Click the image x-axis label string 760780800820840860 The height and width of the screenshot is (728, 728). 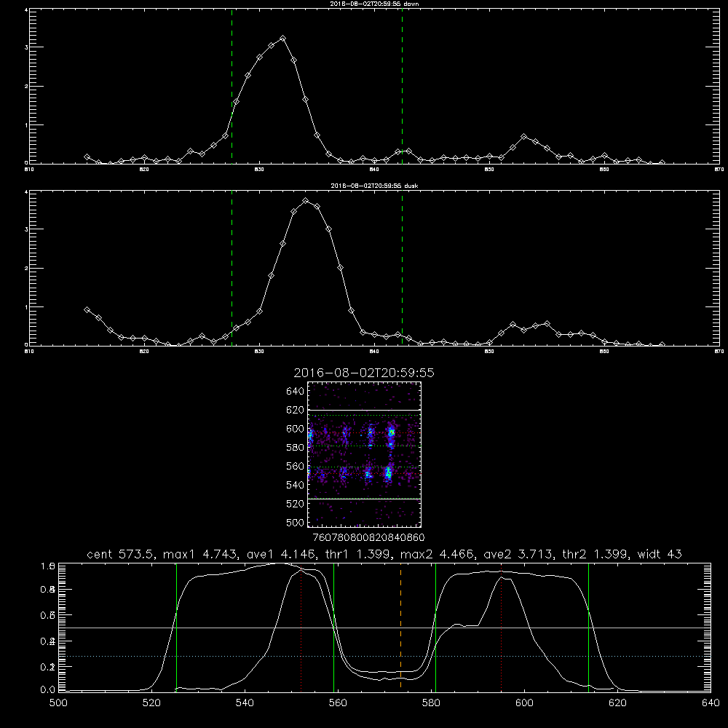coord(368,537)
